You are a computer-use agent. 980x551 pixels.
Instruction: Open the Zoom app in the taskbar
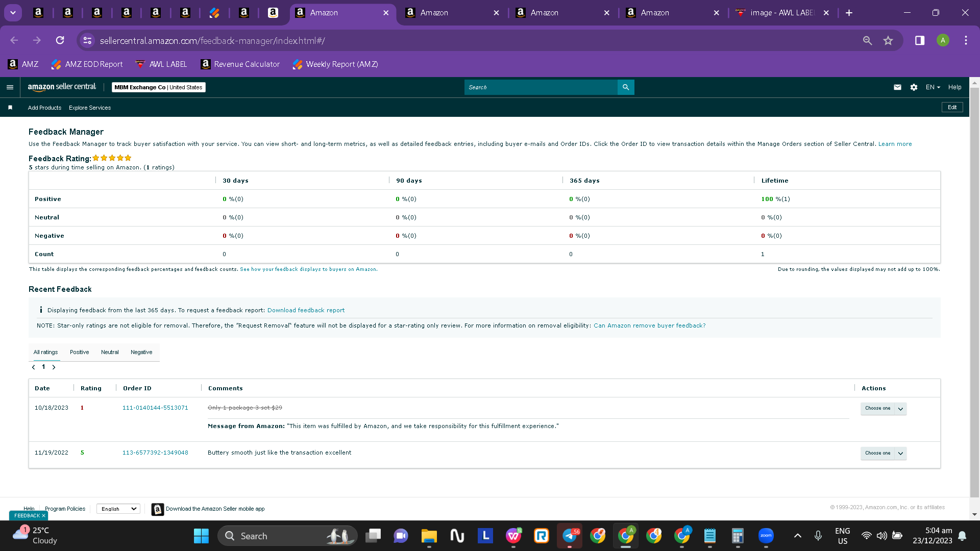tap(766, 536)
